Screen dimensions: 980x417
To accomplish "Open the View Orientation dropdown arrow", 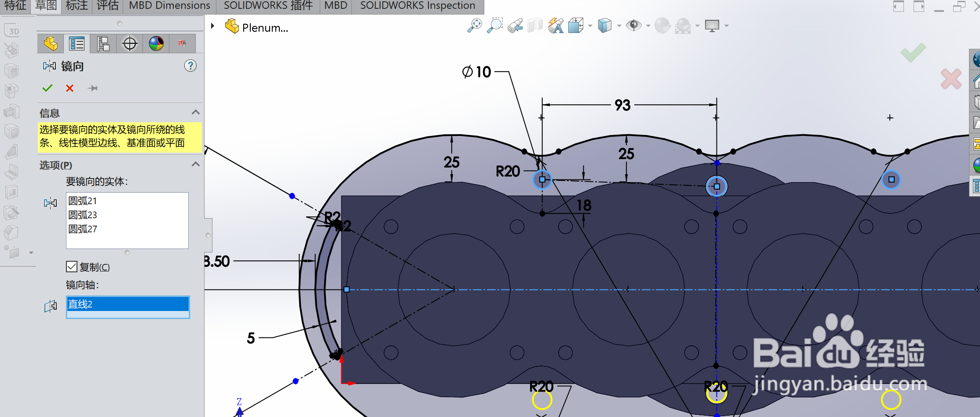I will 590,26.
